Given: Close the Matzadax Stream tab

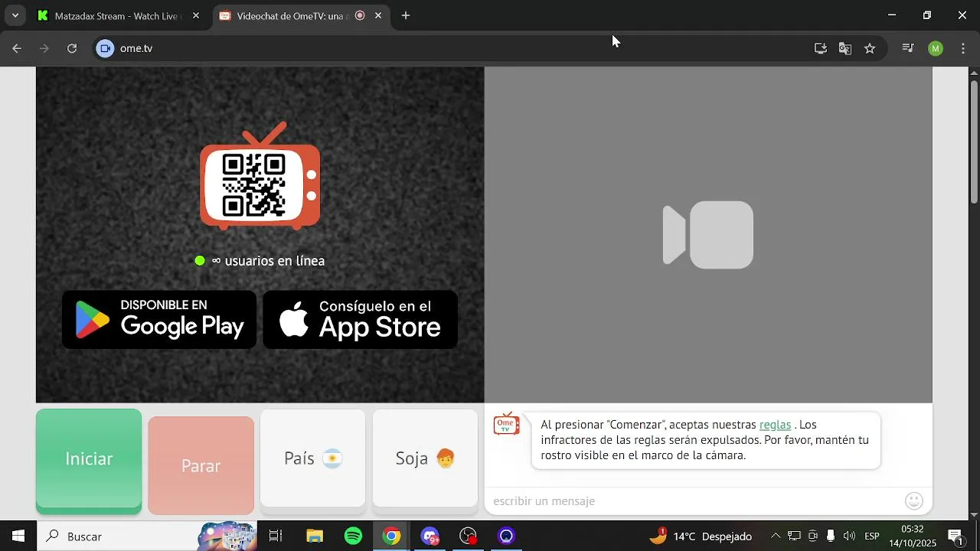Looking at the screenshot, I should click(x=196, y=15).
